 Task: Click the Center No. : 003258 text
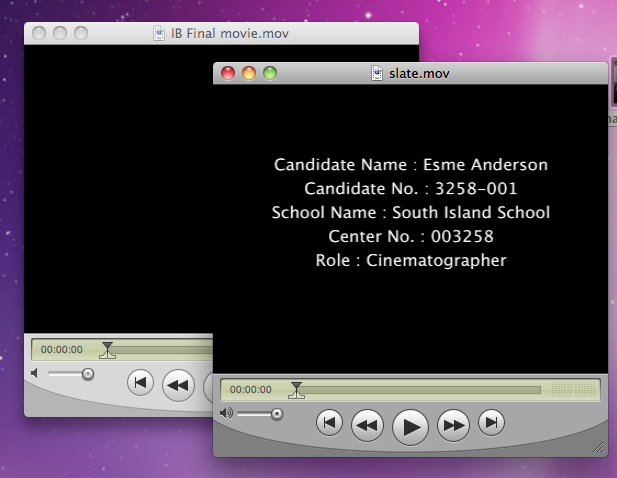[411, 236]
